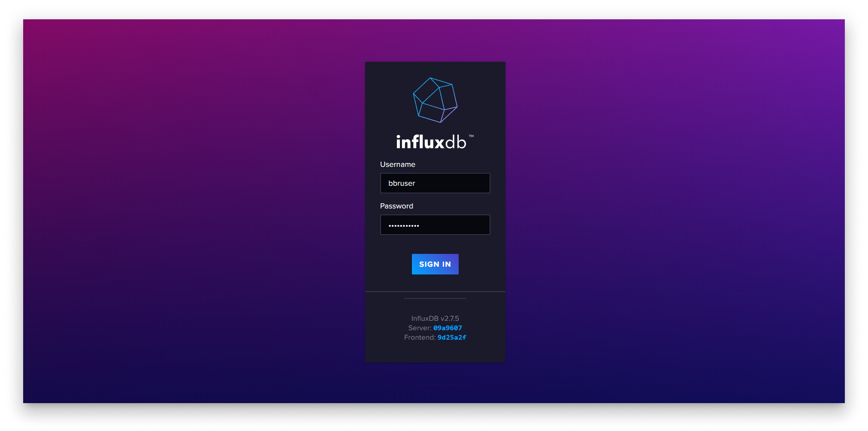Open the Server commit hash 09a9607 link
This screenshot has height=431, width=868.
coord(447,328)
